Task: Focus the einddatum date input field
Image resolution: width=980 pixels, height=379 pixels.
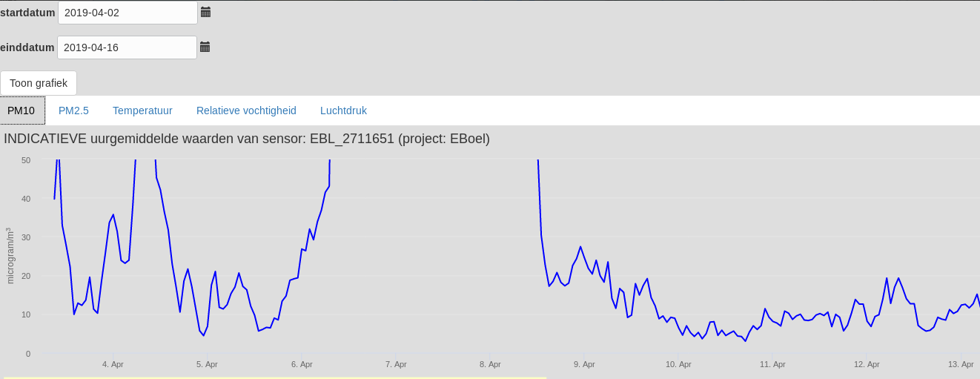Action: point(127,47)
